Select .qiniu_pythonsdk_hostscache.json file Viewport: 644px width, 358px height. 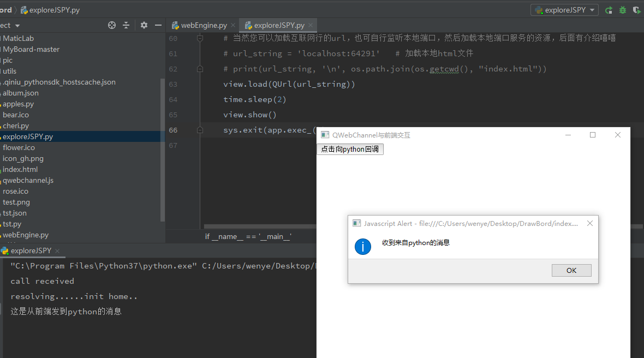pyautogui.click(x=59, y=82)
